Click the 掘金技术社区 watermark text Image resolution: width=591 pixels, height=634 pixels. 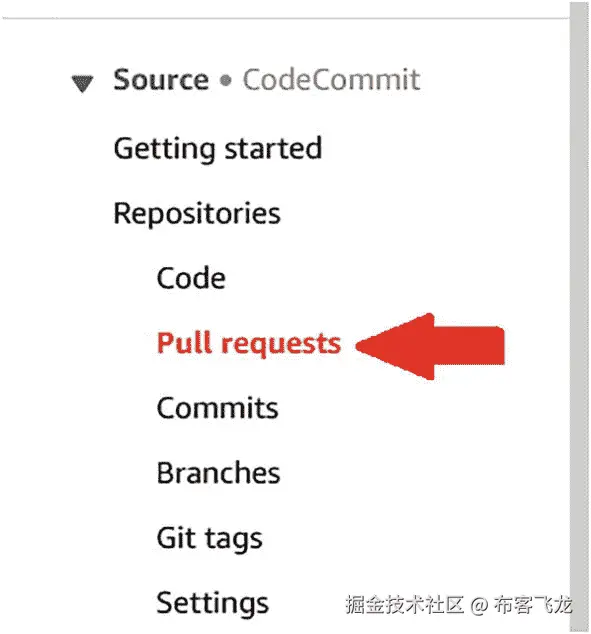tap(404, 605)
